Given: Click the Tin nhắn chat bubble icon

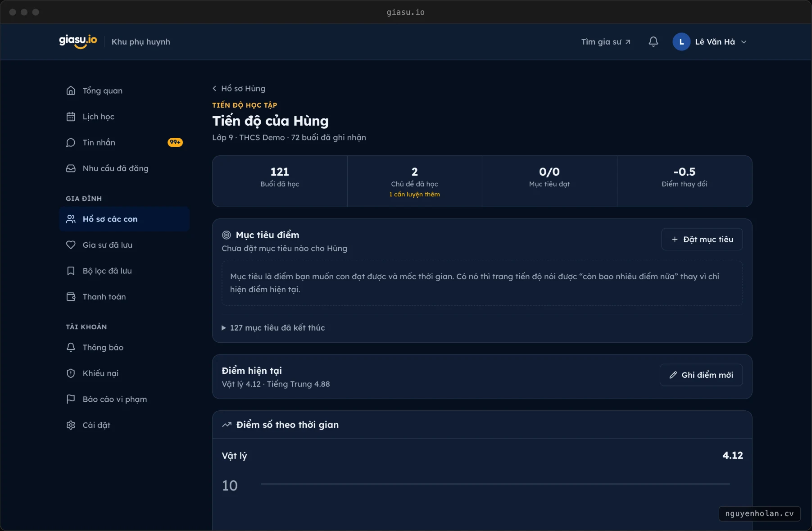Looking at the screenshot, I should (x=71, y=142).
